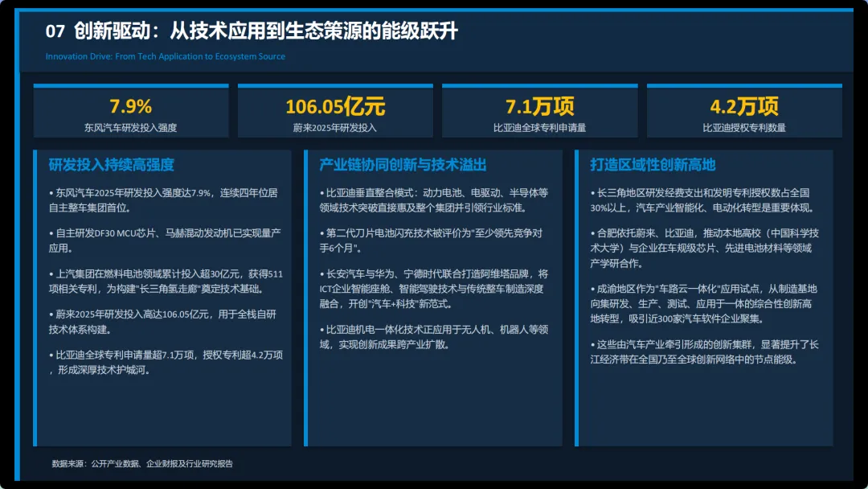
Task: Click the bullet about 长三角地区研发经费支出
Action: 702,200
